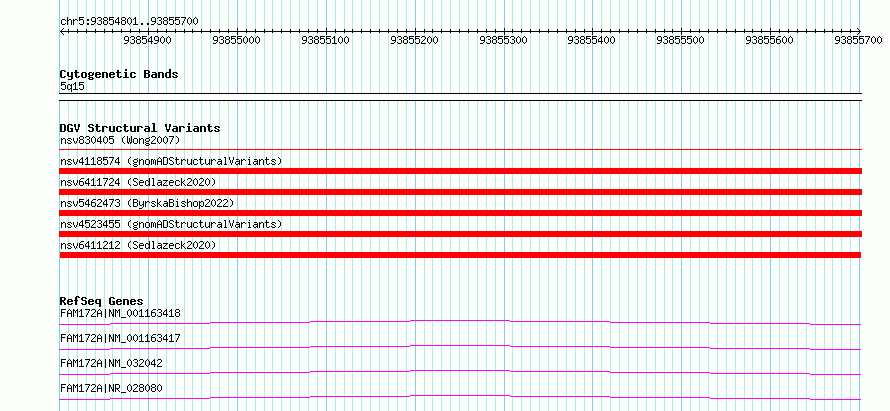Select transcript FAM172A|NM_001163417 label
The width and height of the screenshot is (890, 411).
[120, 338]
